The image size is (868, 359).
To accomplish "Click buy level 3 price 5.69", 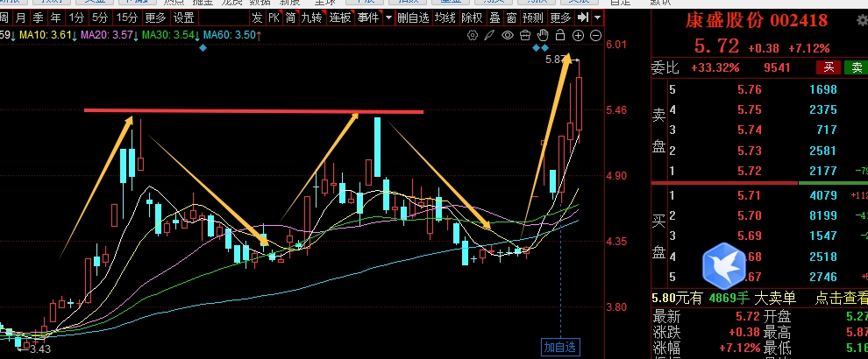I will point(750,236).
